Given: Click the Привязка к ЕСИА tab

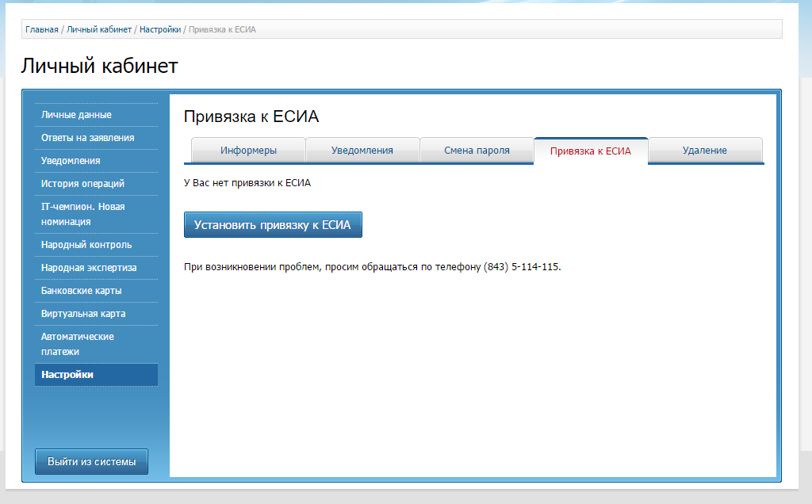Looking at the screenshot, I should tap(591, 151).
